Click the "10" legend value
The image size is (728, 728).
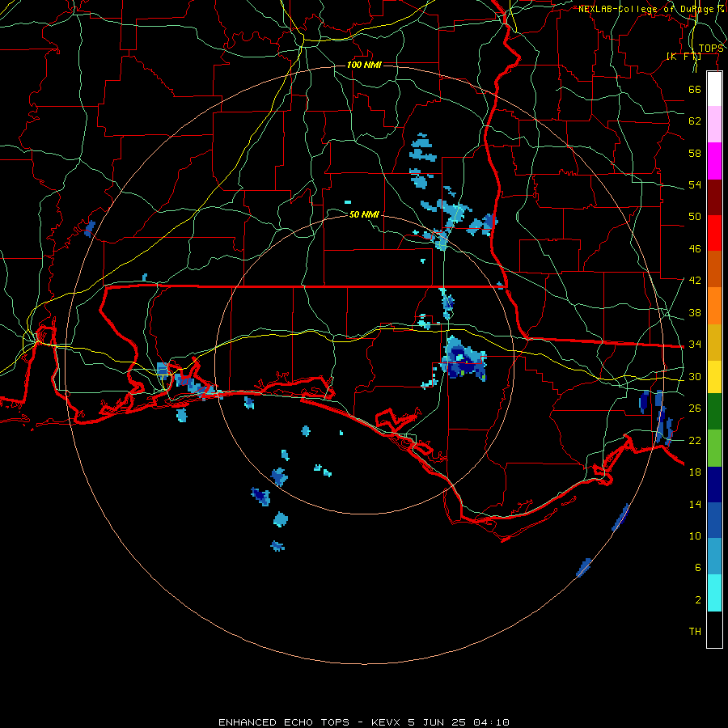(x=695, y=535)
